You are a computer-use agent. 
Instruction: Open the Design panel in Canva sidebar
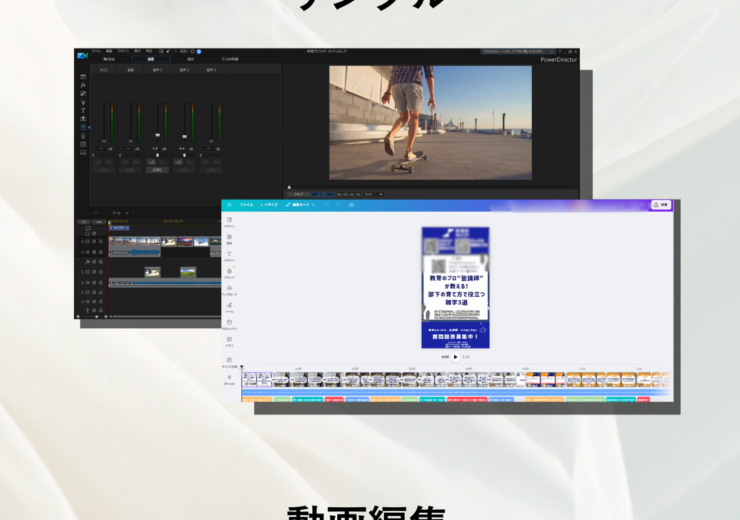click(x=230, y=221)
